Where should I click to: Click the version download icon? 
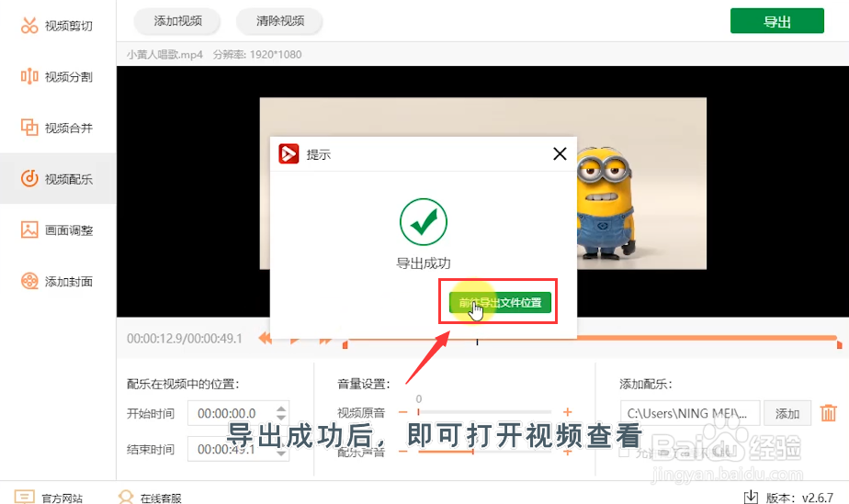(x=751, y=497)
